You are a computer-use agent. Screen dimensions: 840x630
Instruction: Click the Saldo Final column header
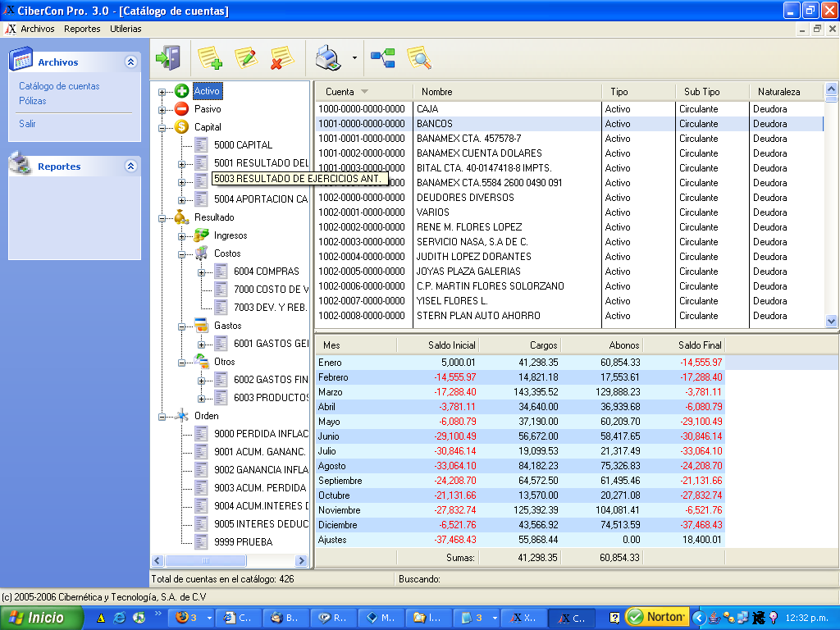(684, 345)
